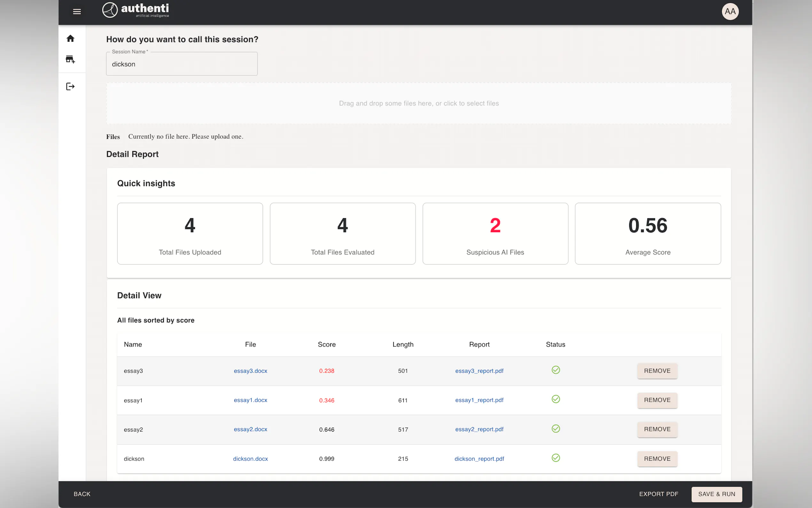Open essay3.docx file link

(250, 370)
